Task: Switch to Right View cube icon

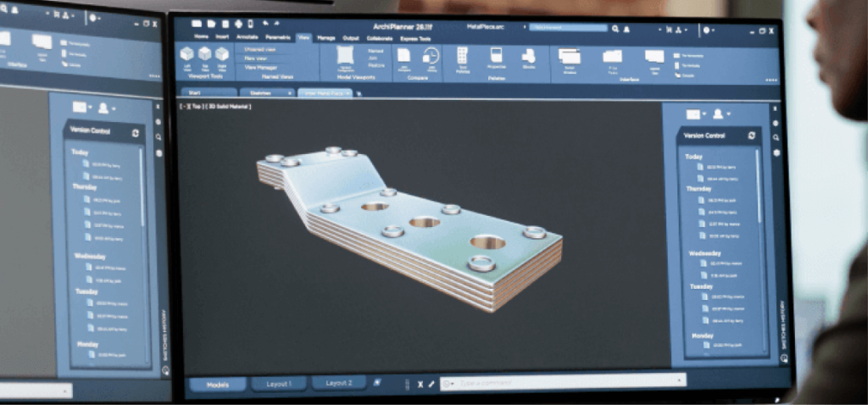Action: click(222, 53)
